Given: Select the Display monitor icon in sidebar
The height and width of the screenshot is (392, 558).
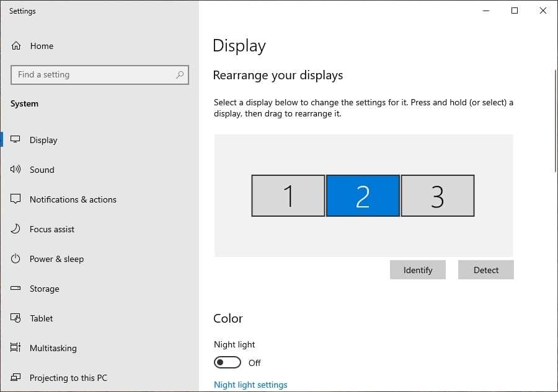Looking at the screenshot, I should (x=16, y=140).
